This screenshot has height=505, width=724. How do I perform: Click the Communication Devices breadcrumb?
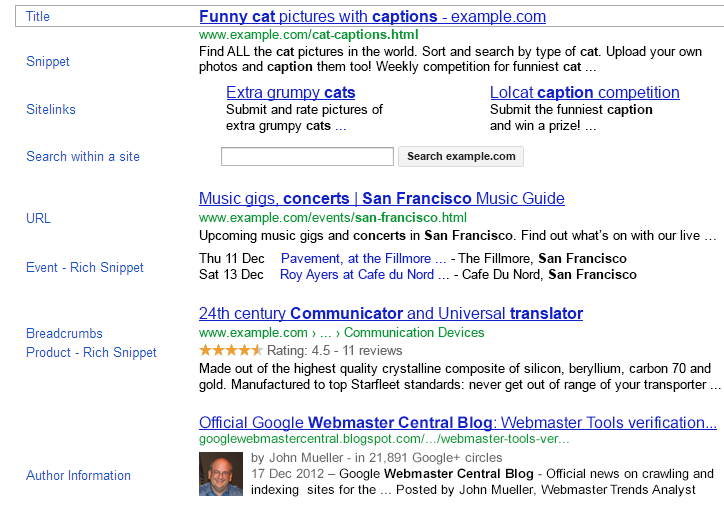[413, 333]
